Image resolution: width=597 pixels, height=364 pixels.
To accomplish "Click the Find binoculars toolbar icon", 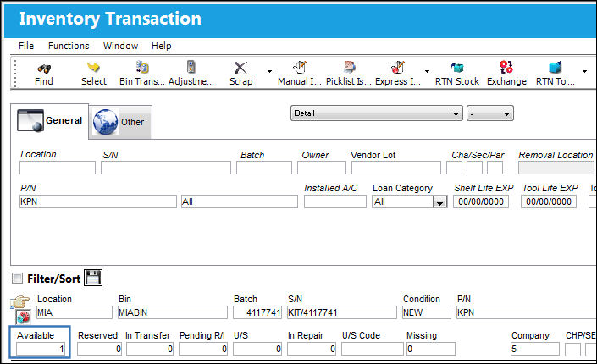I will (x=44, y=69).
